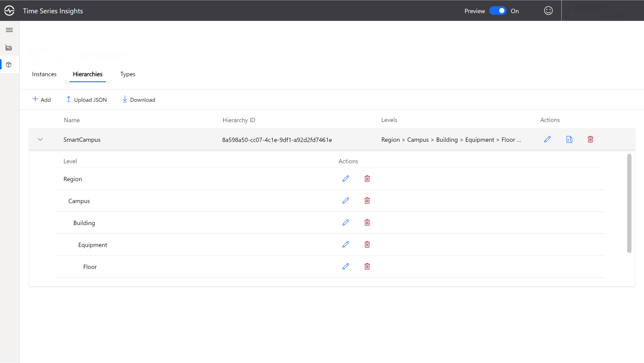This screenshot has height=363, width=644.
Task: Turn off the Preview toggle
Action: tap(498, 11)
